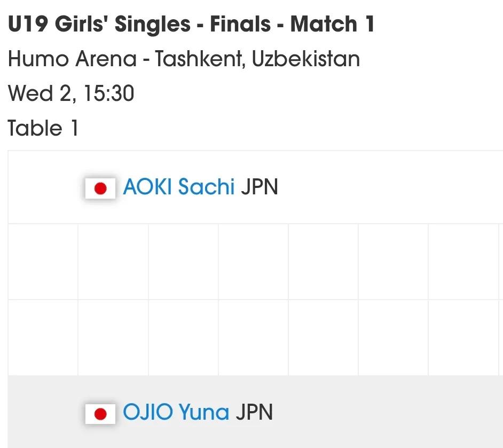Click the Wed 2, 15:30 match time

coord(71,93)
